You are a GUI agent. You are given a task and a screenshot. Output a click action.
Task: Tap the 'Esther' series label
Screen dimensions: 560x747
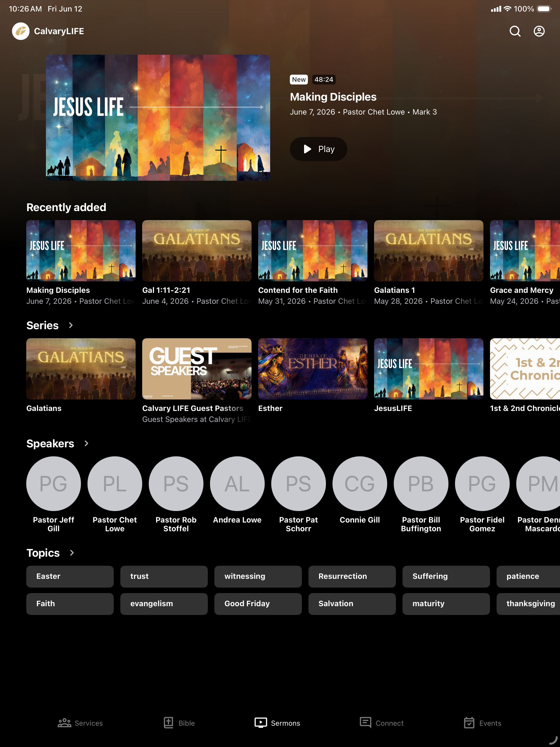point(270,408)
